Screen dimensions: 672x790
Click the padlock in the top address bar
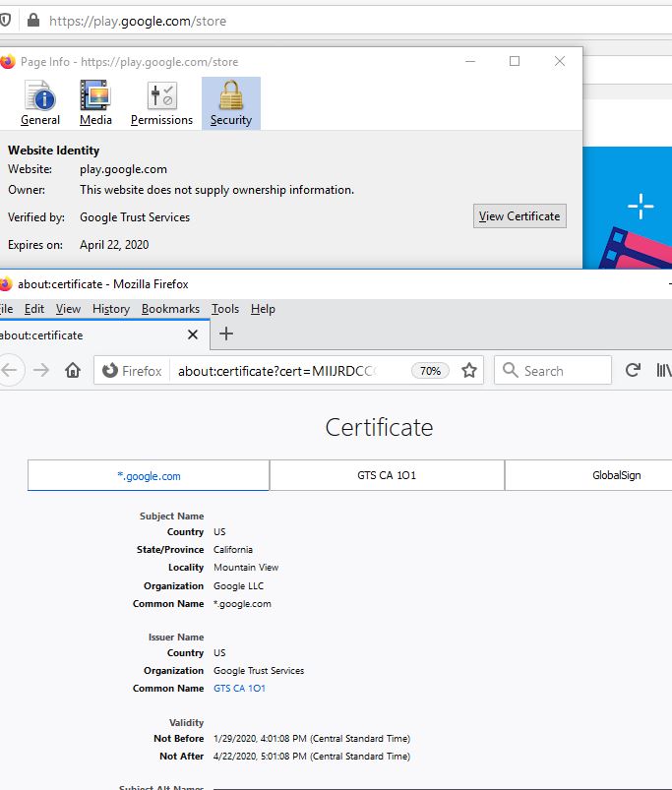[32, 20]
